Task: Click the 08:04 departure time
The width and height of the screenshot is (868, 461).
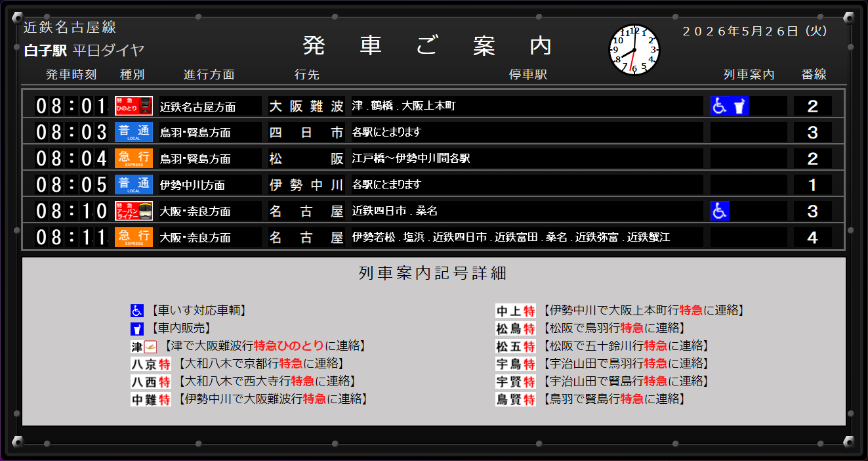Action: (71, 158)
